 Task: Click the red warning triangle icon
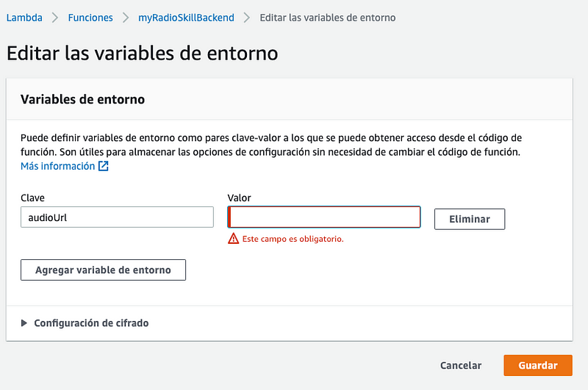pyautogui.click(x=234, y=238)
